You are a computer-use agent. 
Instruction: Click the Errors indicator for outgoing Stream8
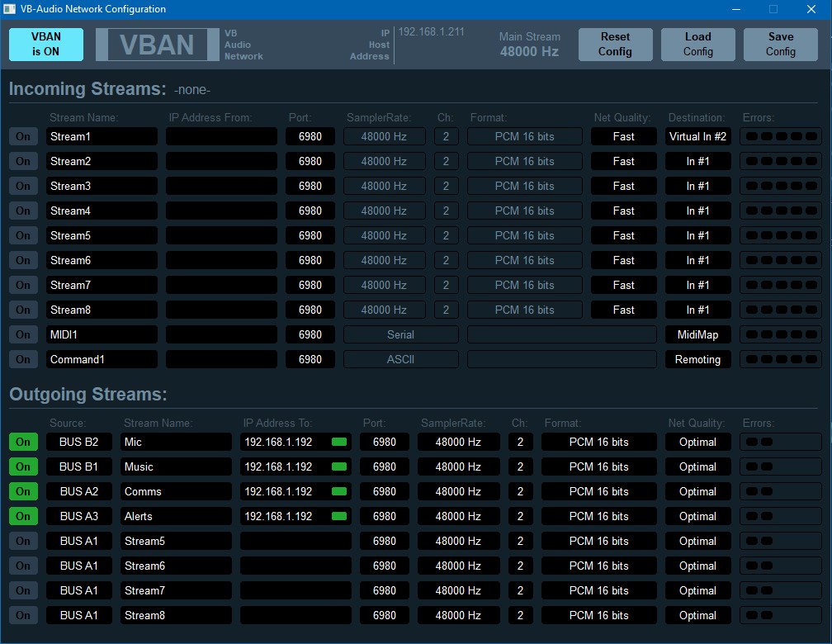point(780,615)
